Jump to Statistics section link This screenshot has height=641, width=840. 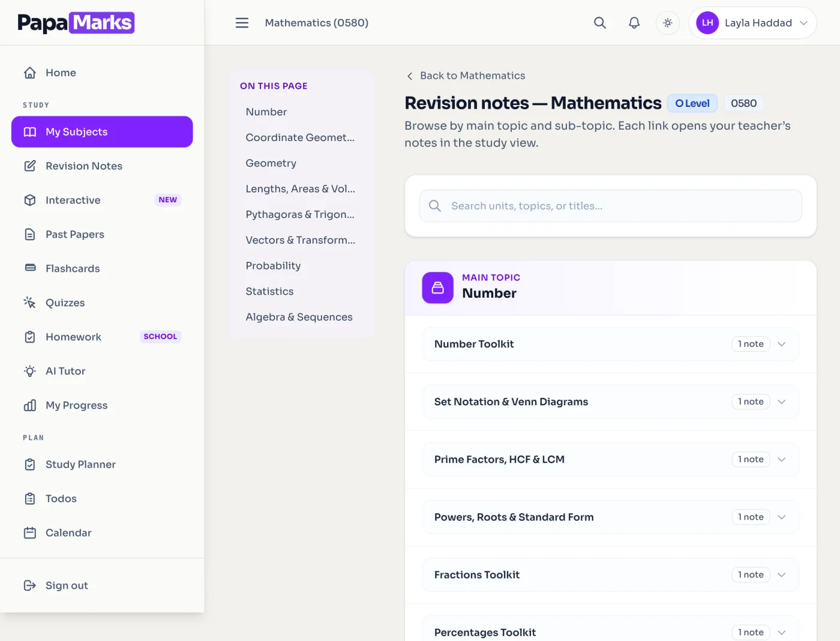coord(269,292)
